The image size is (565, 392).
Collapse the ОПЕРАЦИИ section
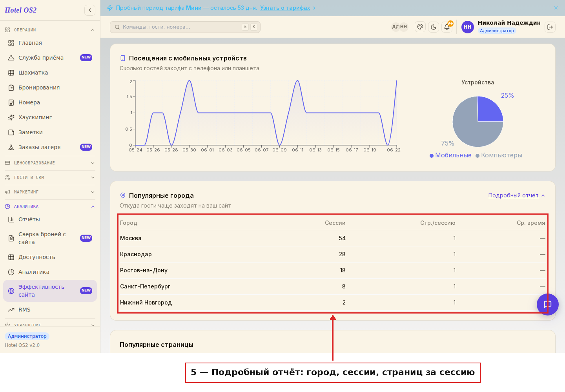pyautogui.click(x=50, y=30)
